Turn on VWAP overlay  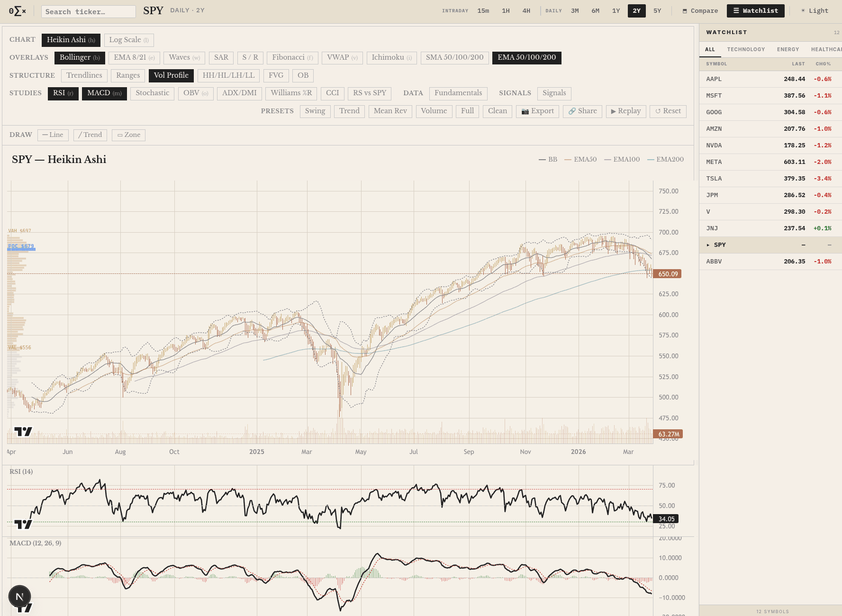pos(343,58)
